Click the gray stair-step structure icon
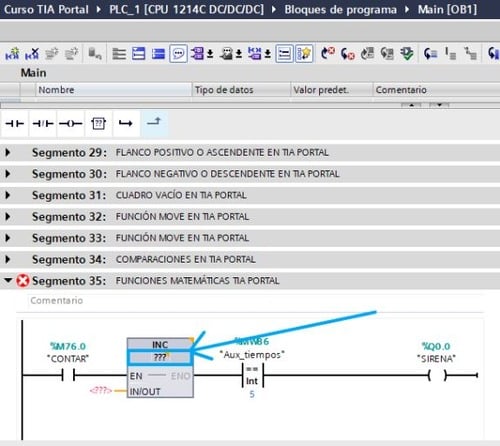Image resolution: width=500 pixels, height=446 pixels. click(x=470, y=53)
